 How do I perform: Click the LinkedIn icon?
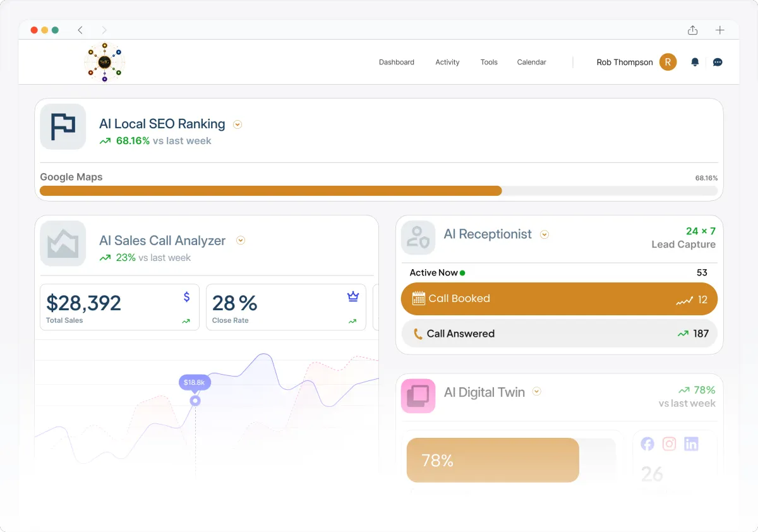692,444
